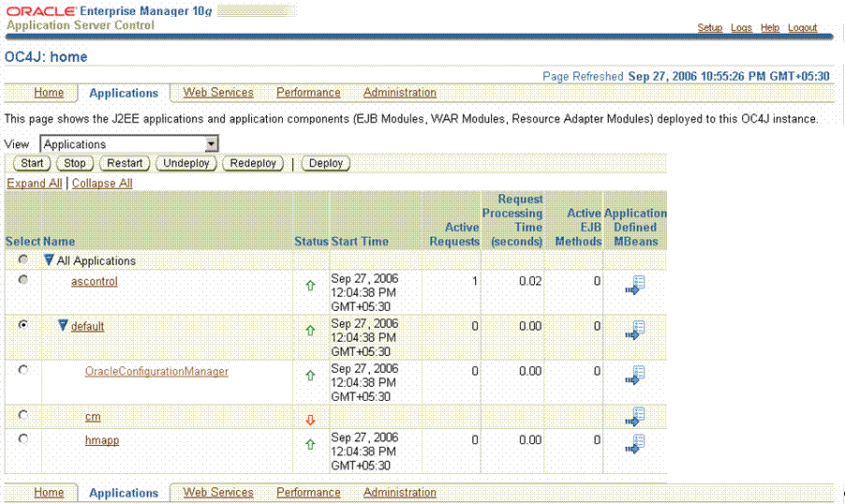Image resolution: width=845 pixels, height=504 pixels.
Task: Click the Restart button
Action: pyautogui.click(x=125, y=163)
